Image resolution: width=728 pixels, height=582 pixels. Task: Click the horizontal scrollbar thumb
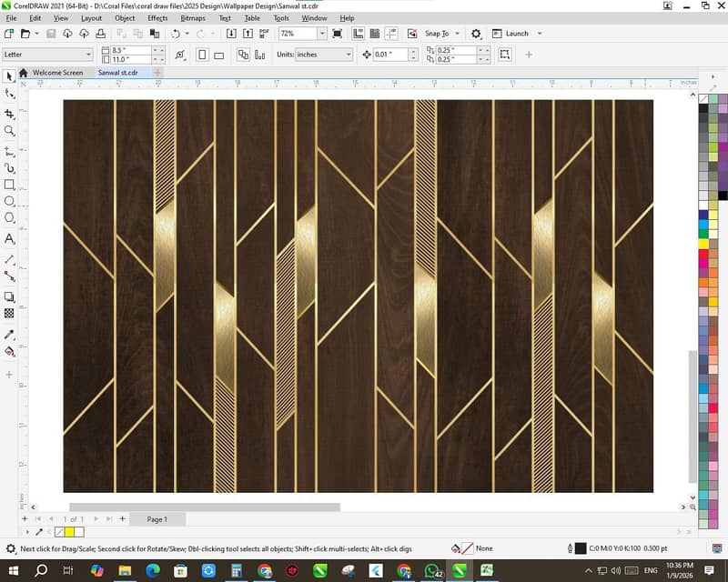(x=204, y=507)
